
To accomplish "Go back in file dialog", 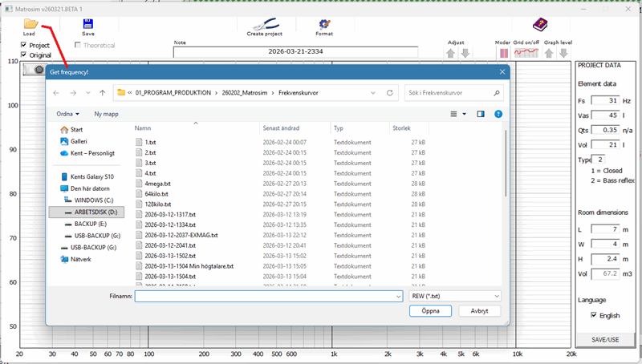I will pos(56,93).
